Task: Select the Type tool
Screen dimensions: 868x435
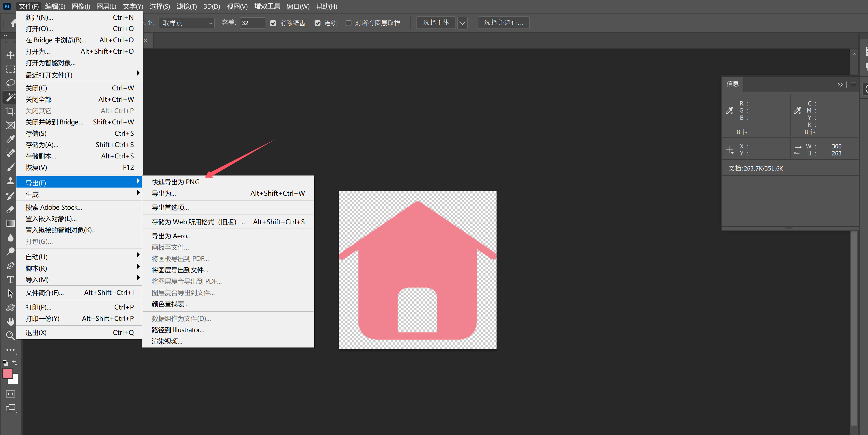Action: [x=11, y=280]
